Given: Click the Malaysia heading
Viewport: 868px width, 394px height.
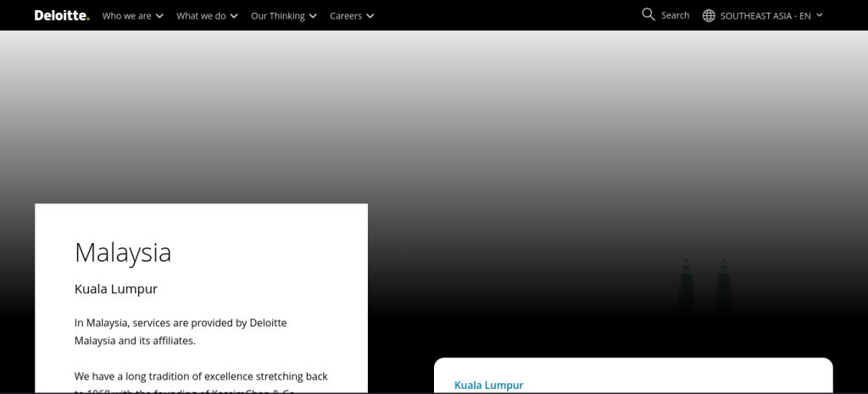Looking at the screenshot, I should (x=123, y=252).
